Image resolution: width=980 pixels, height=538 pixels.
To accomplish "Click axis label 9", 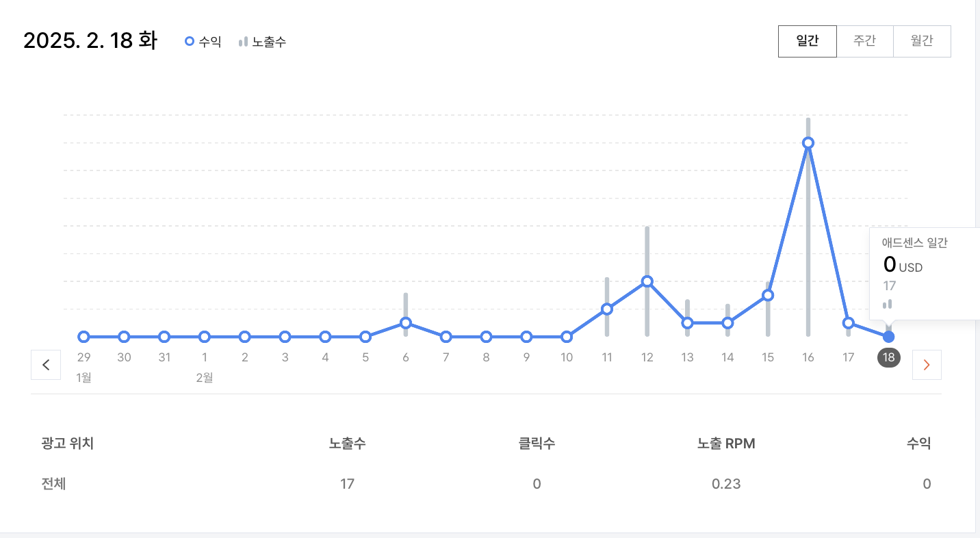I will tap(526, 357).
